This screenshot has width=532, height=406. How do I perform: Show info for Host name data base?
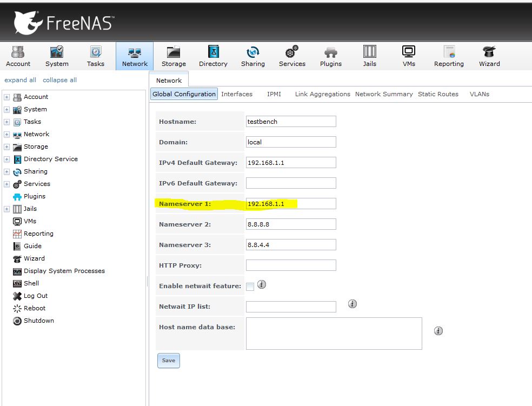(438, 331)
